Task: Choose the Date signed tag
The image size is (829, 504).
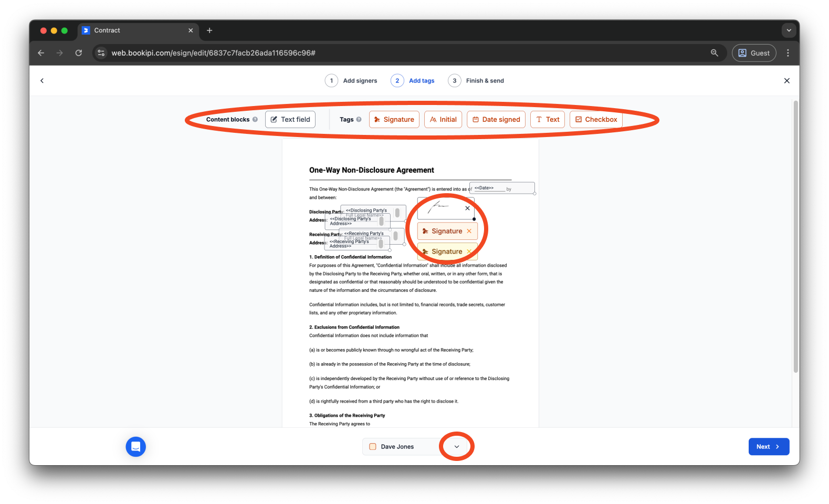Action: click(x=496, y=120)
